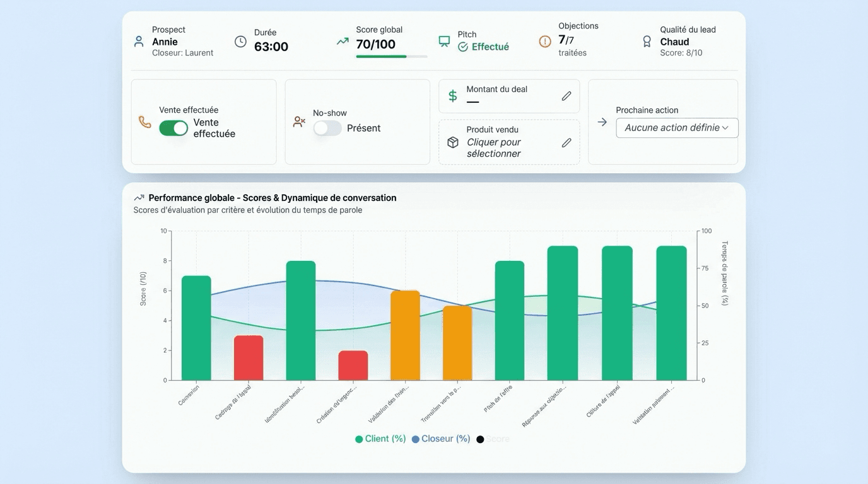The height and width of the screenshot is (484, 868).
Task: Click the arrow icon next to Prochaine action
Action: click(x=601, y=123)
